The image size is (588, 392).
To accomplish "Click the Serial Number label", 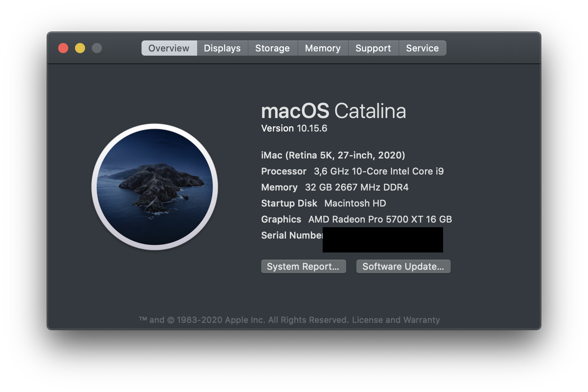I will tap(292, 235).
